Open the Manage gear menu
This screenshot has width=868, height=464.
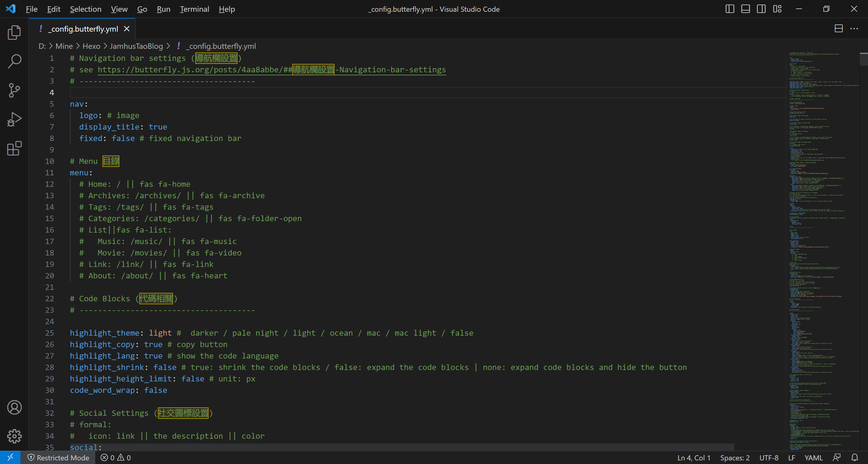(x=14, y=436)
